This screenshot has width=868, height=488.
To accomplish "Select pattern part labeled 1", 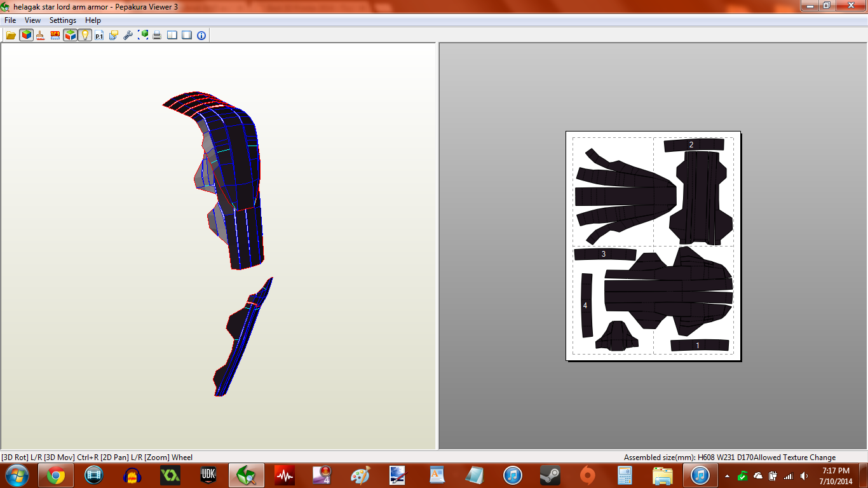I will click(699, 345).
